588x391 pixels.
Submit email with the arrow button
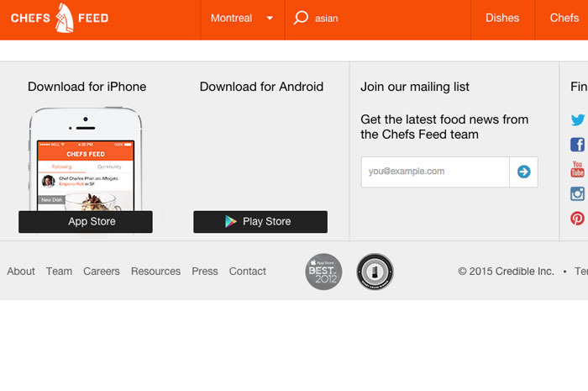click(x=523, y=172)
